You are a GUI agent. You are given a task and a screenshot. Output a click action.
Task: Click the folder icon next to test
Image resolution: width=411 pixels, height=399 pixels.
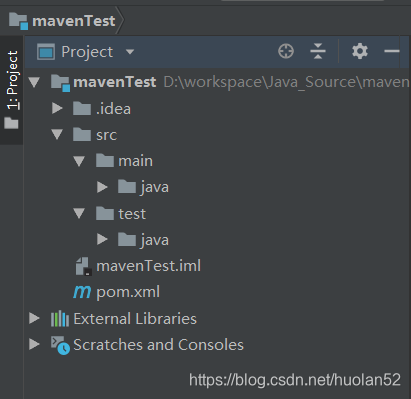tap(105, 213)
